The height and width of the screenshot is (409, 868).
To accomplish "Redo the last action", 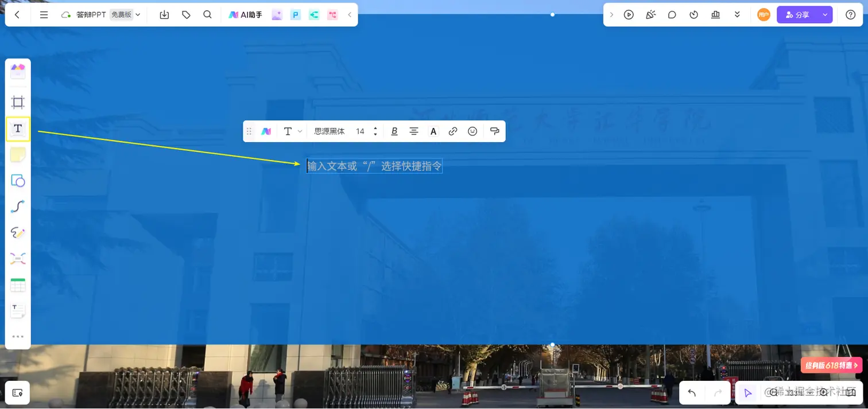I will click(x=718, y=393).
